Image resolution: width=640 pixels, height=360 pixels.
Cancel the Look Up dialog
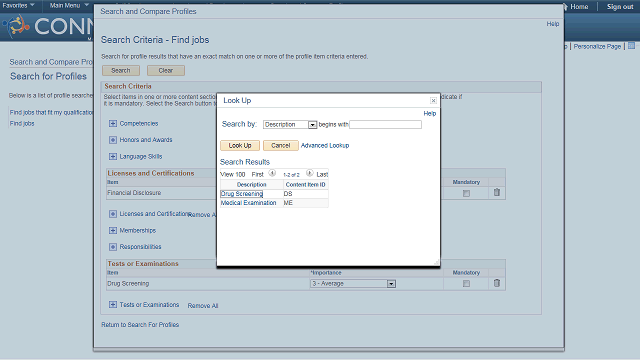tap(281, 145)
